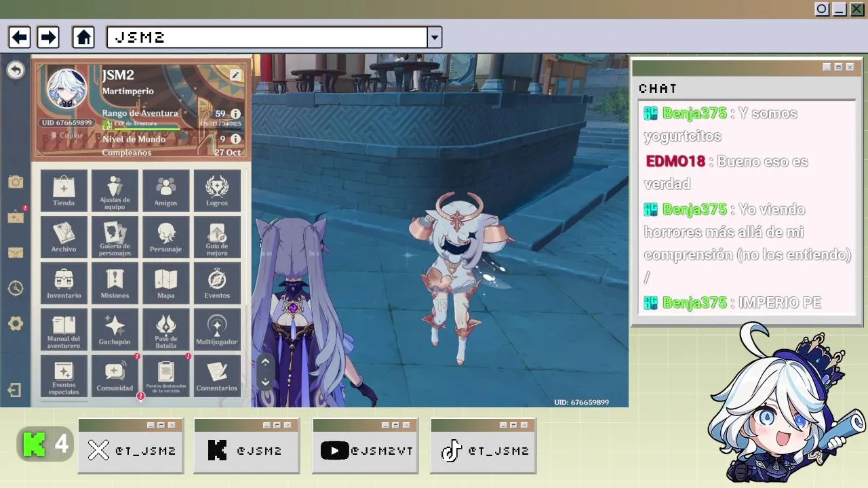Expand the JSM2 address bar dropdown
The height and width of the screenshot is (488, 868).
point(435,37)
